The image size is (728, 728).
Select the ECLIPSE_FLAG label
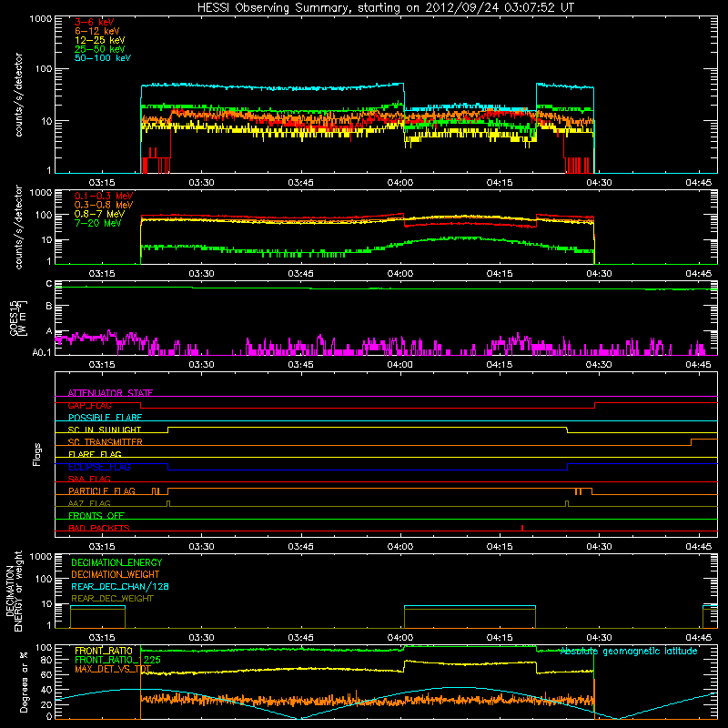click(x=99, y=467)
